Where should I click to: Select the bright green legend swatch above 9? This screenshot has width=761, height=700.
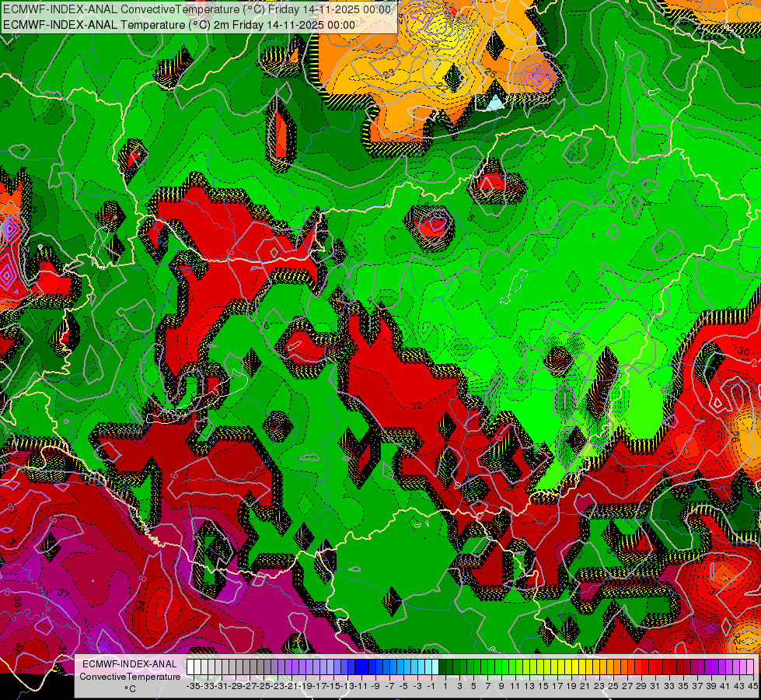(498, 667)
